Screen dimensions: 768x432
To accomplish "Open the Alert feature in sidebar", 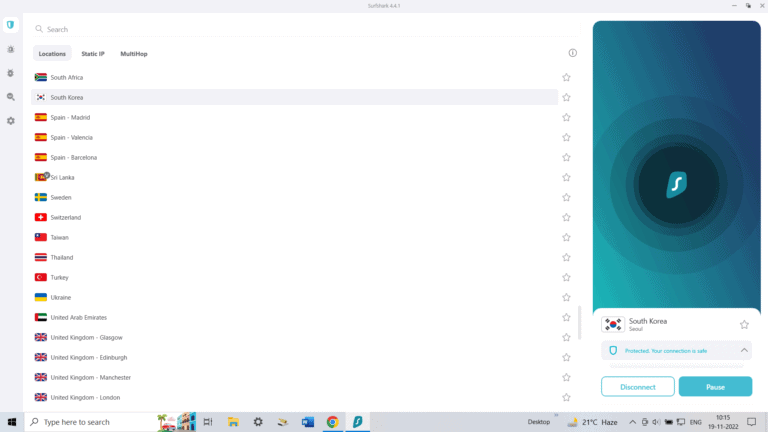I will pos(10,49).
